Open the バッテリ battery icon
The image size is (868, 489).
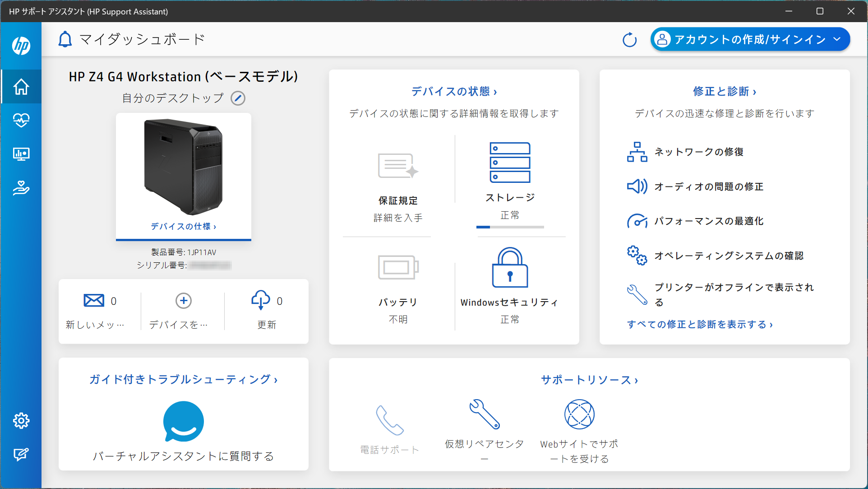tap(398, 267)
